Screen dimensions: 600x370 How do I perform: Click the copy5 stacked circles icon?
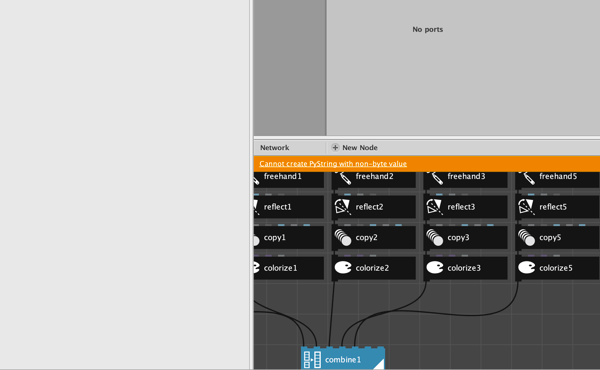click(x=527, y=238)
